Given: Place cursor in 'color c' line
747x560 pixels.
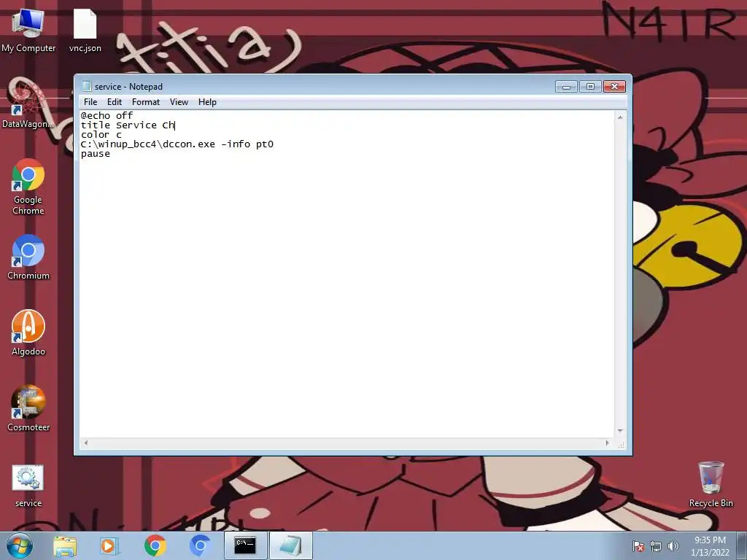Looking at the screenshot, I should pos(101,135).
